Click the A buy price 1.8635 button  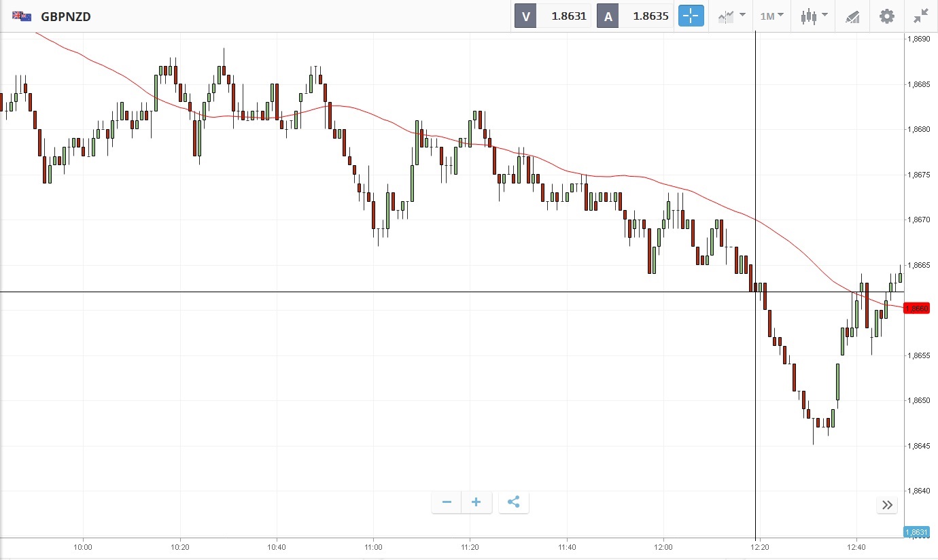point(634,16)
